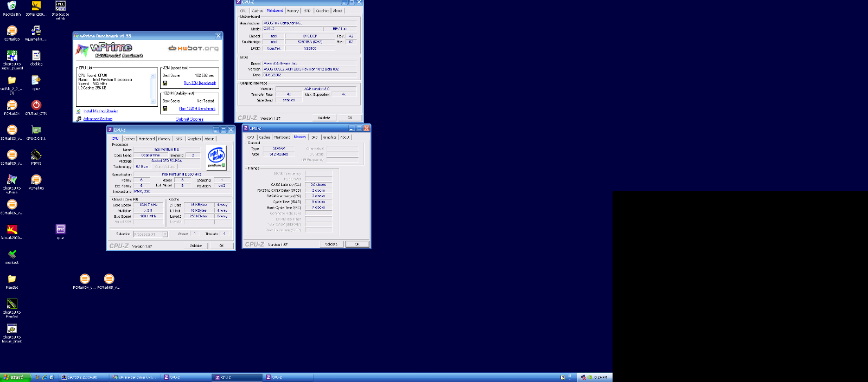Open wPrime Advanced Settings link
The height and width of the screenshot is (382, 868).
pyautogui.click(x=98, y=119)
